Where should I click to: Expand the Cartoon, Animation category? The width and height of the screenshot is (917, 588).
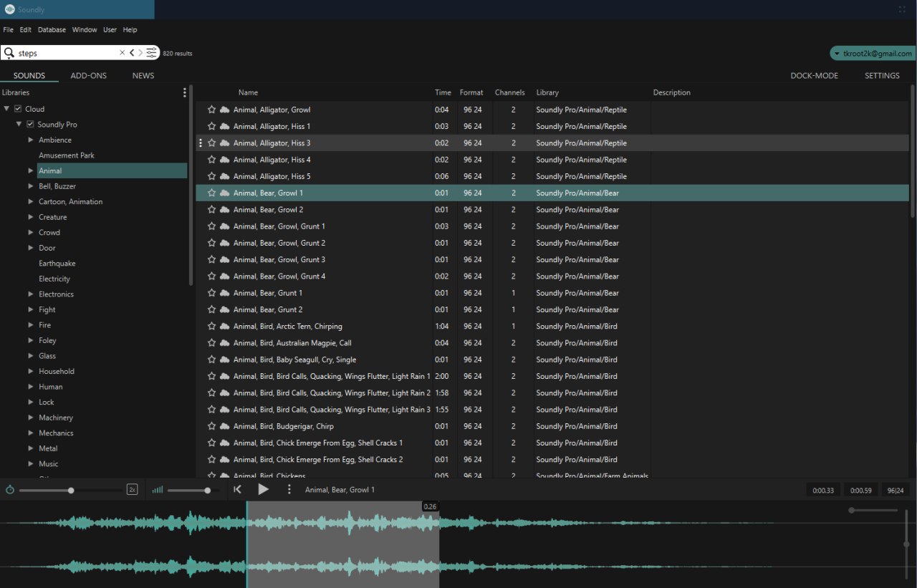31,201
